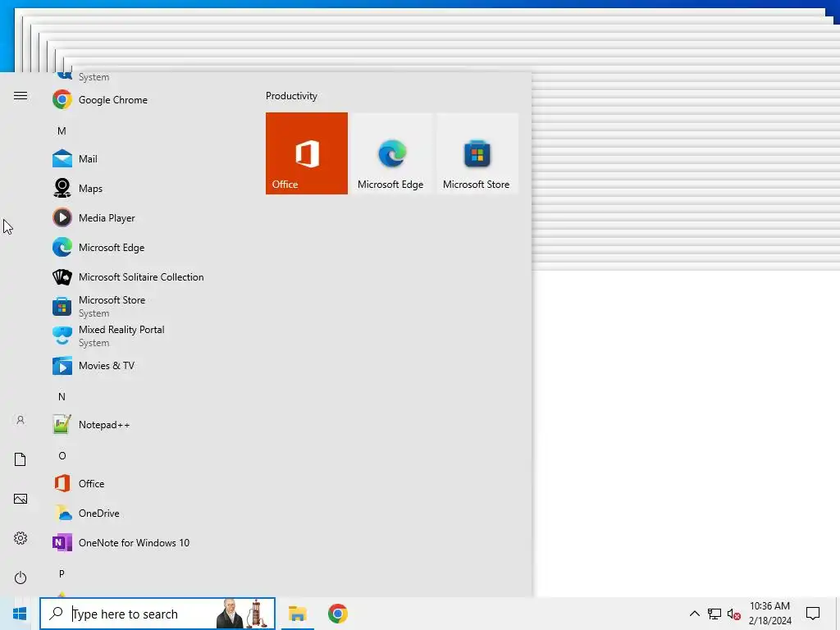
Task: Jump to letter M section header
Action: [62, 130]
